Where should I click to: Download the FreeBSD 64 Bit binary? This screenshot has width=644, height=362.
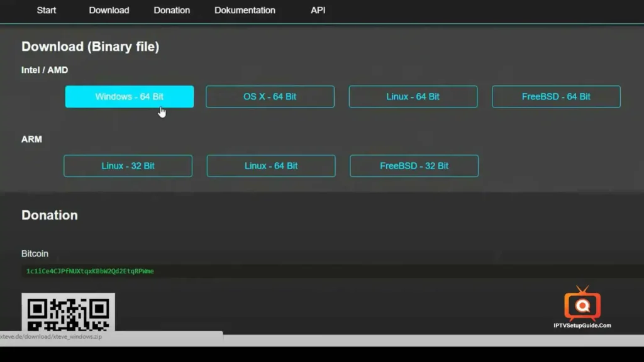pyautogui.click(x=555, y=96)
